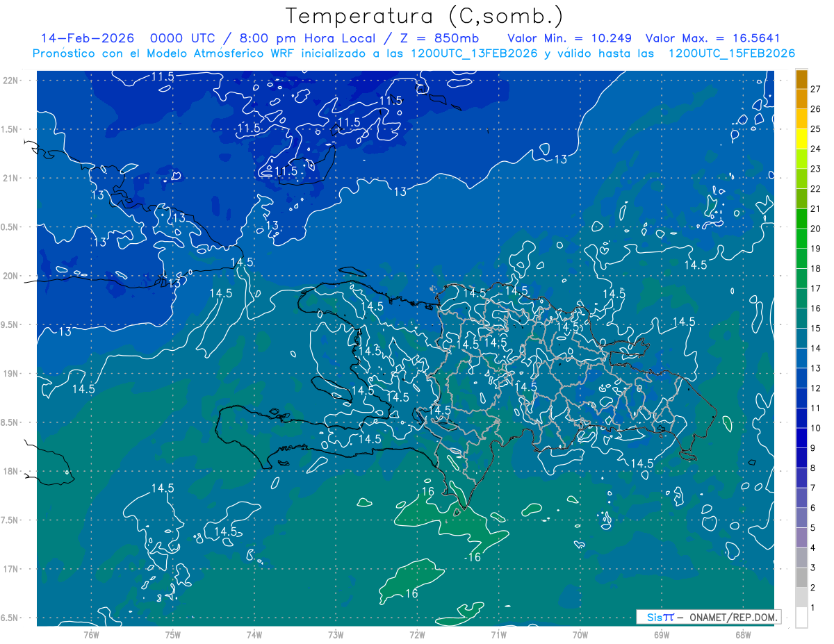
Task: Click the bright yellow swatch in the color scale
Action: pyautogui.click(x=801, y=139)
